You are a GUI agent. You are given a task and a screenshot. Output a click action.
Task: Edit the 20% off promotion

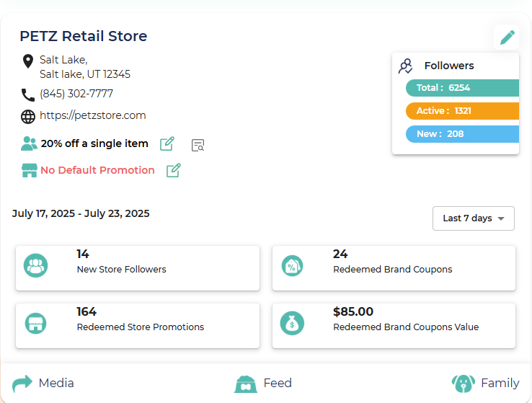(x=167, y=143)
